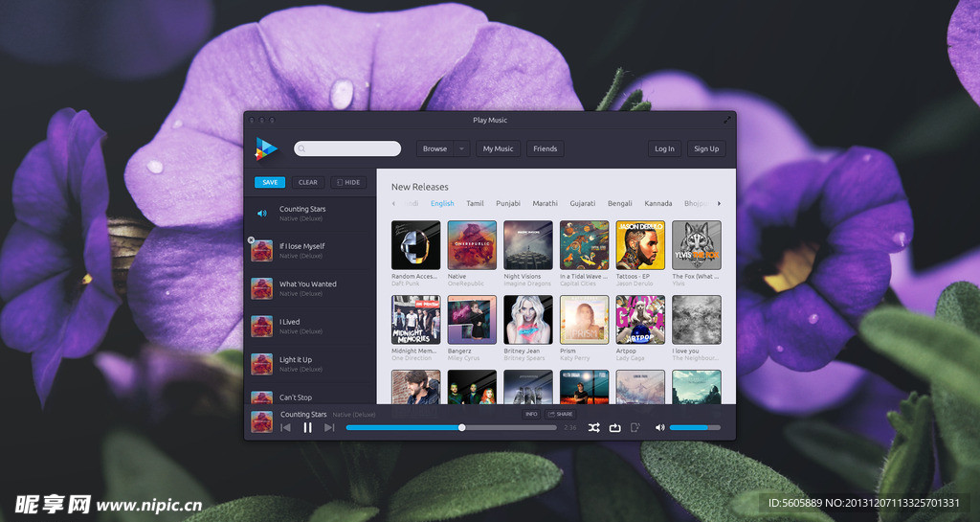
Task: Play Light it Up in the playlist
Action: 310,364
